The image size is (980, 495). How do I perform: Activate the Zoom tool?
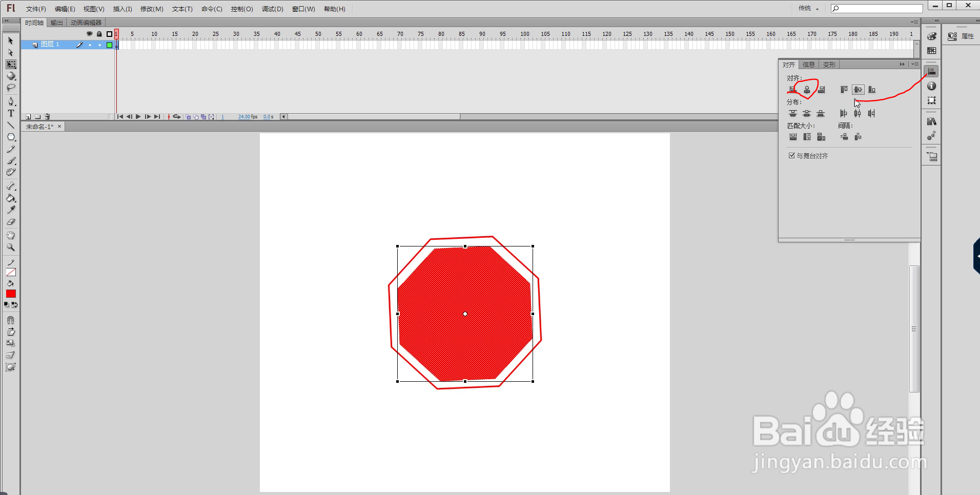(11, 247)
